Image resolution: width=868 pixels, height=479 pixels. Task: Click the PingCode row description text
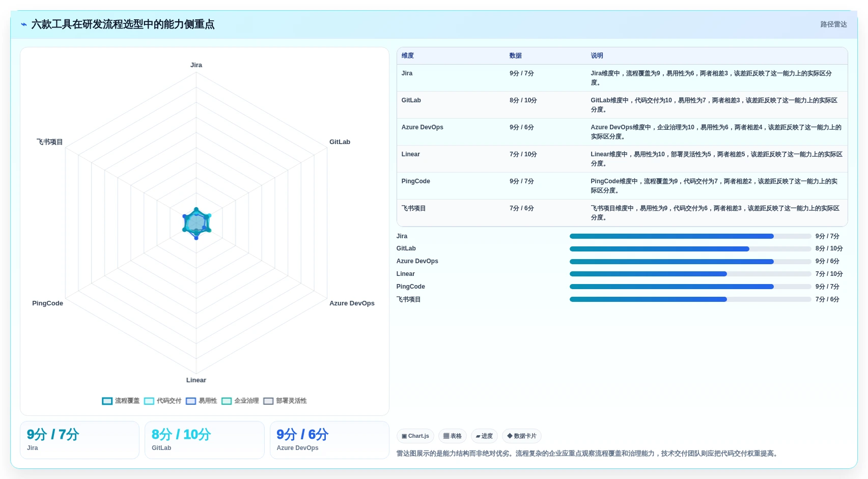point(714,186)
